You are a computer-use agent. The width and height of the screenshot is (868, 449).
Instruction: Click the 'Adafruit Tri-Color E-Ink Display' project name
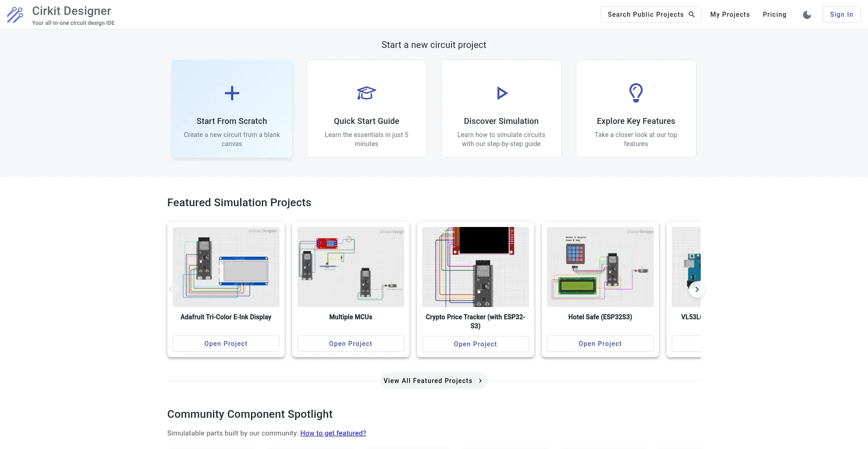(226, 317)
